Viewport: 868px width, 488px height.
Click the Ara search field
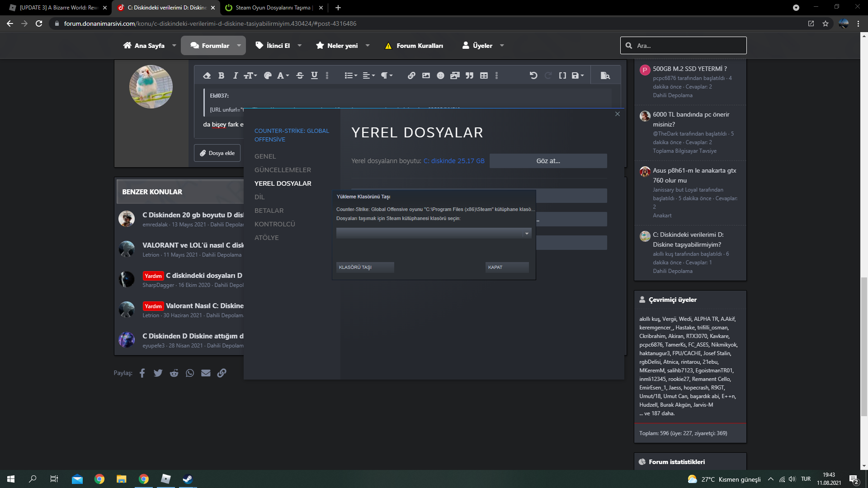[x=684, y=46]
